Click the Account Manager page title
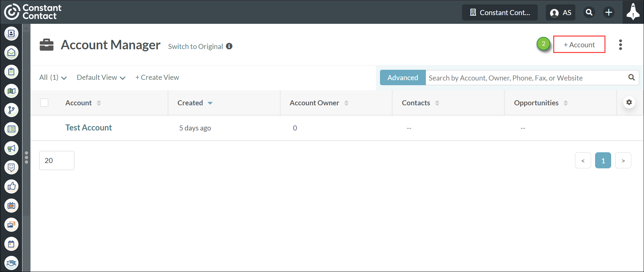This screenshot has width=644, height=272. coord(111,45)
